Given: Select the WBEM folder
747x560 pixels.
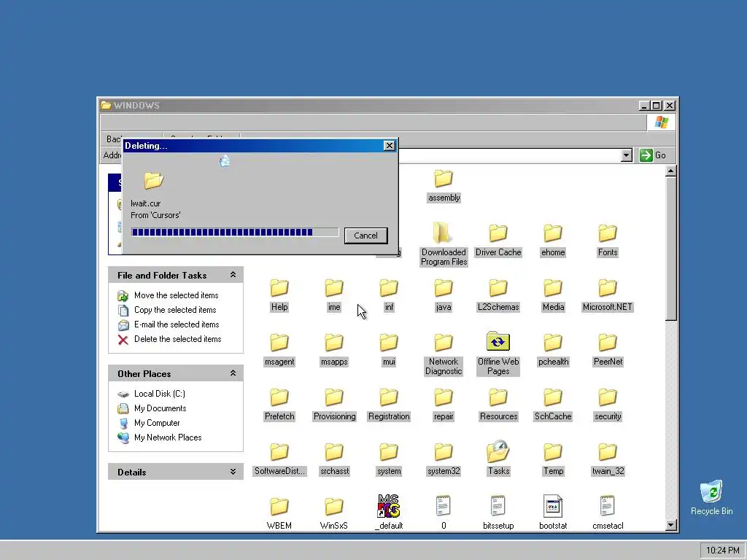Looking at the screenshot, I should pos(279,513).
